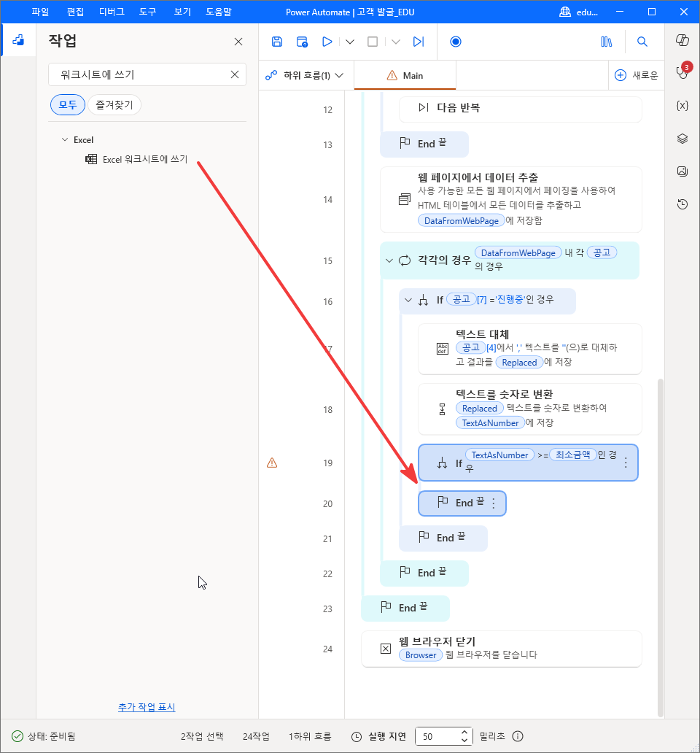Click the Replaced variable in line 17
Image resolution: width=700 pixels, height=753 pixels.
pyautogui.click(x=519, y=363)
